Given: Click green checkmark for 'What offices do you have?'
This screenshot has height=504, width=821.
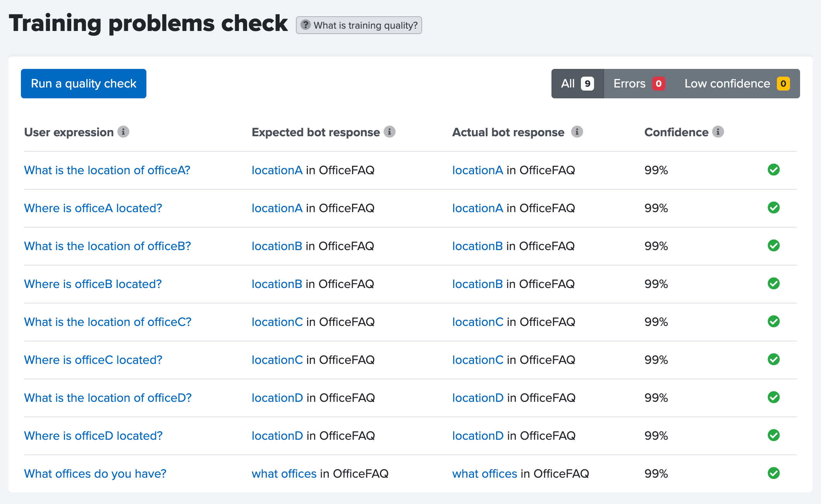Looking at the screenshot, I should click(774, 473).
